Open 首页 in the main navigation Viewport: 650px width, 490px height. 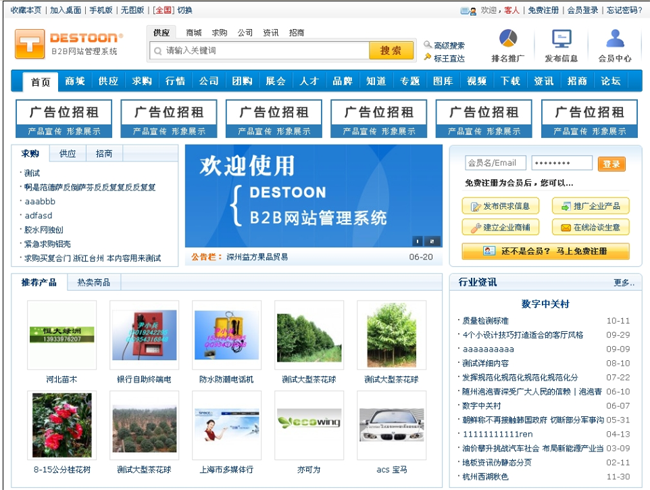41,82
